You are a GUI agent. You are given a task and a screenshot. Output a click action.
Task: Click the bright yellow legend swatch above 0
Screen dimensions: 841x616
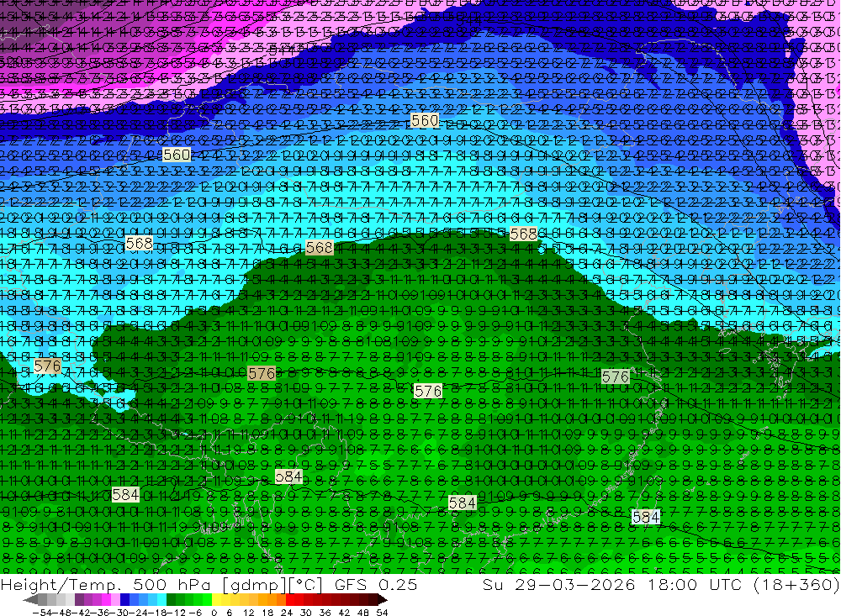tap(216, 600)
